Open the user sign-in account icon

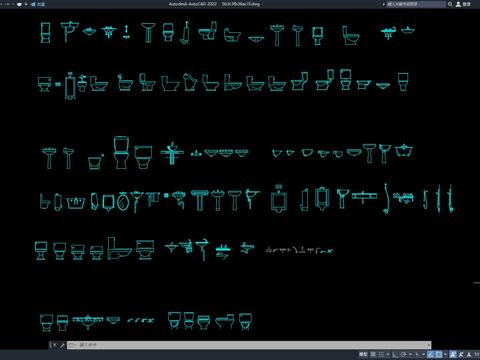point(458,4)
